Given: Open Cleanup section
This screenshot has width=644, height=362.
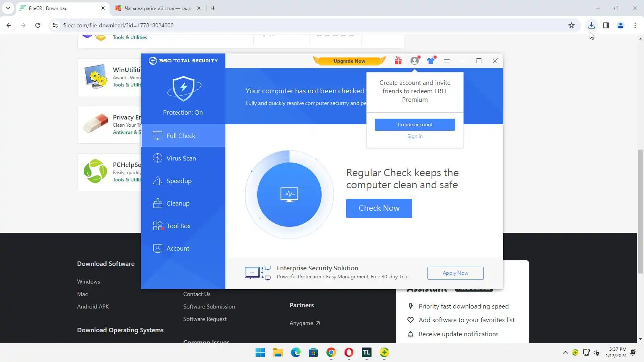Looking at the screenshot, I should click(x=183, y=203).
